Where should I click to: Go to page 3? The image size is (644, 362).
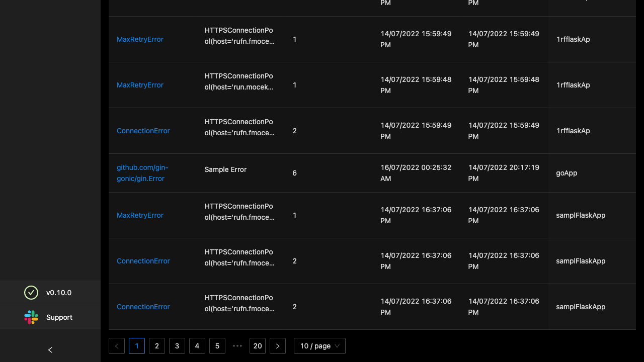177,346
